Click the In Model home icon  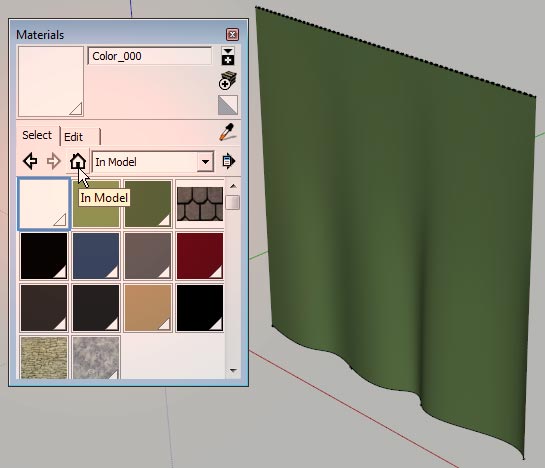click(78, 161)
